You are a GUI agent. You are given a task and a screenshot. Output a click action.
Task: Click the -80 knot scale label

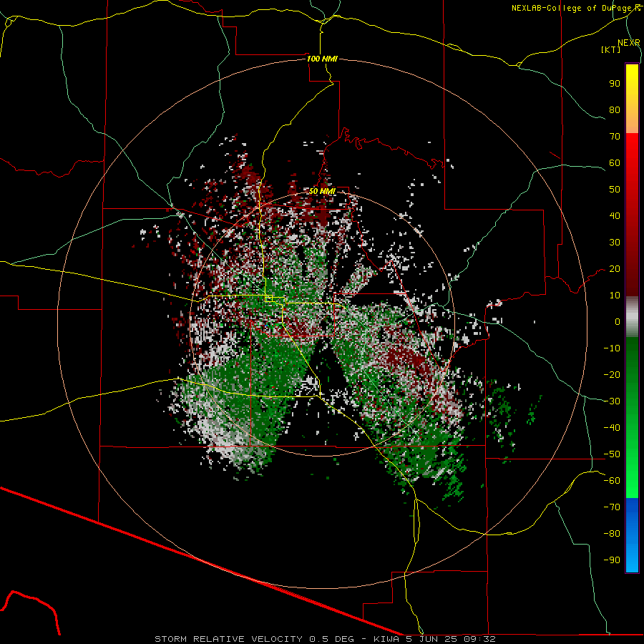coord(612,534)
